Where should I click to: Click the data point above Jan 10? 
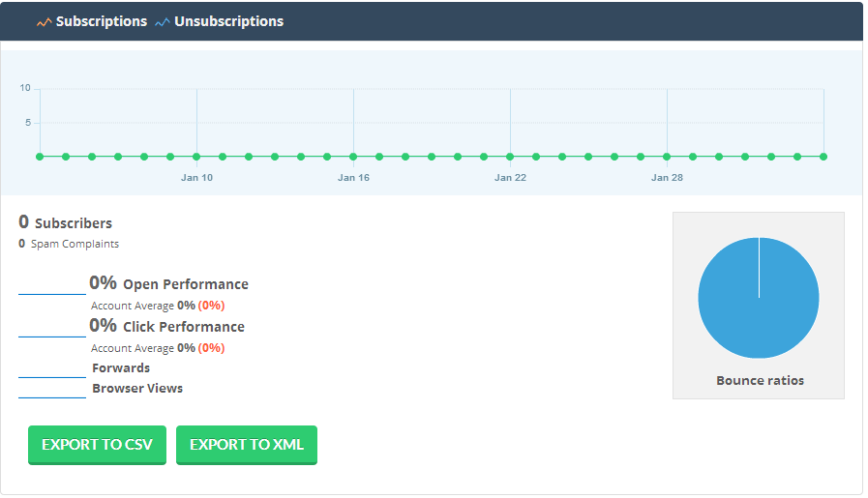click(196, 157)
